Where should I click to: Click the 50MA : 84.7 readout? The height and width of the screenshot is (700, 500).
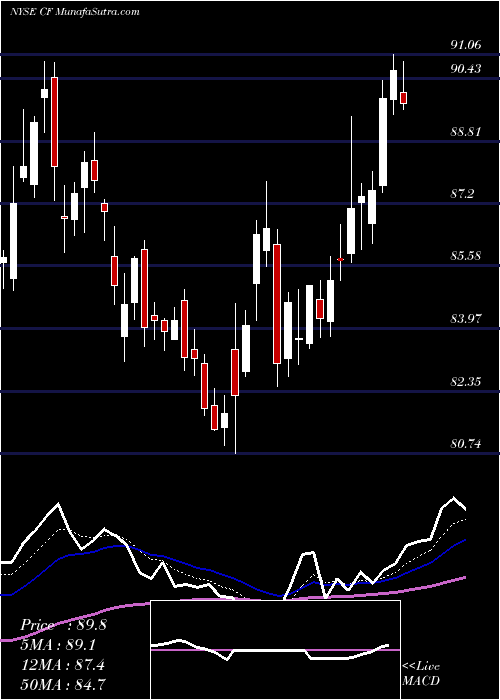(x=63, y=684)
